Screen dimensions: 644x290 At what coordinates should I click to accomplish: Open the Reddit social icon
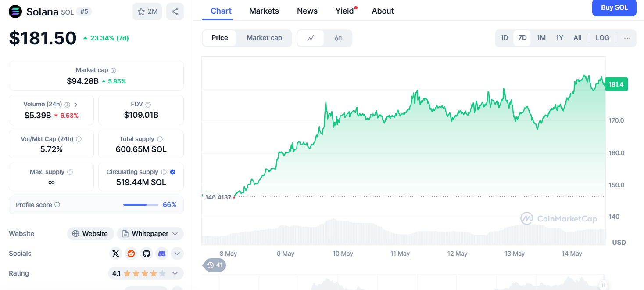point(131,254)
